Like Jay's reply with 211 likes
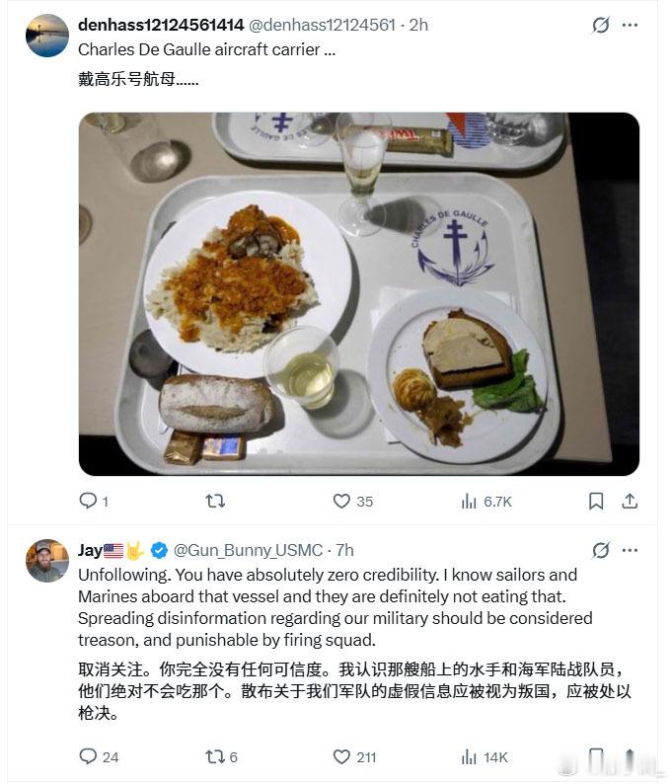672x784 pixels. point(354,756)
